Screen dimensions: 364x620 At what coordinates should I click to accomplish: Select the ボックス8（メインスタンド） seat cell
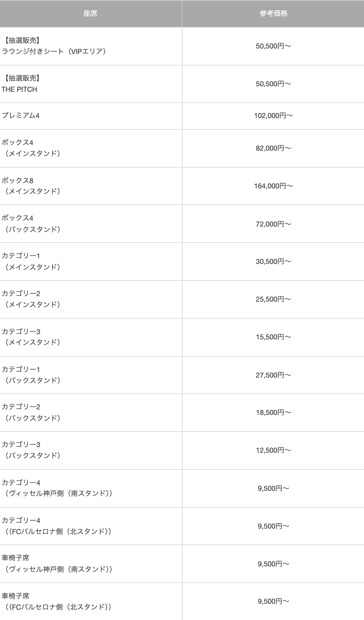(31, 186)
